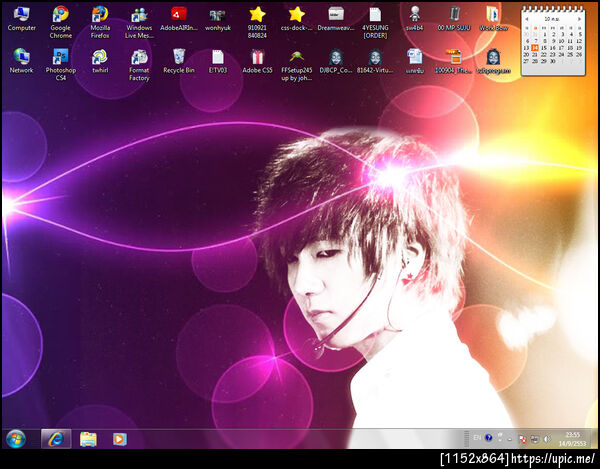Open the Windows Start menu
Image resolution: width=600 pixels, height=469 pixels.
[x=16, y=439]
